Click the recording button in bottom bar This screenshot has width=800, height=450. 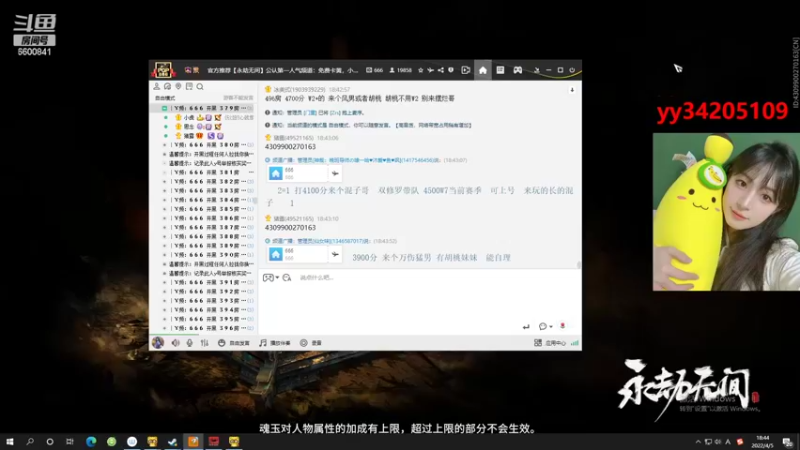coord(311,343)
